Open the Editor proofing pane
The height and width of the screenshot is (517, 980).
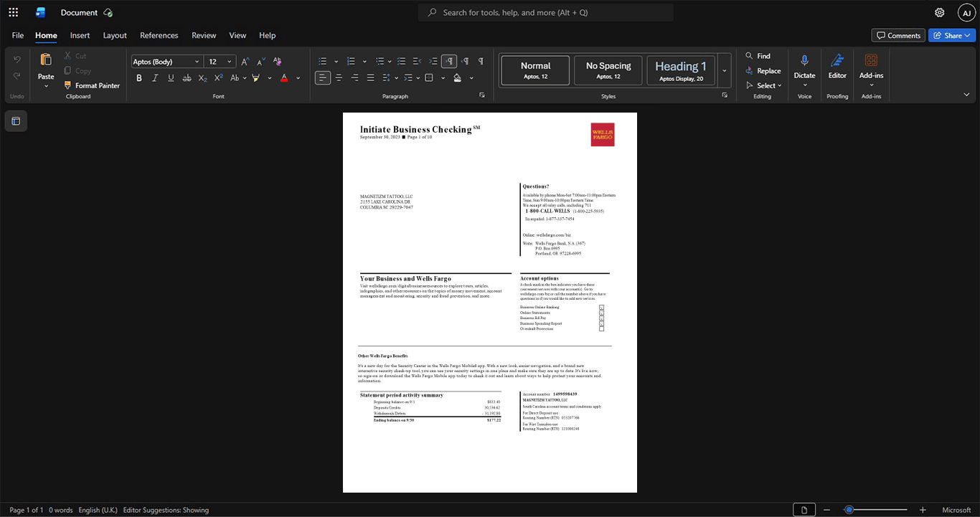tap(837, 65)
